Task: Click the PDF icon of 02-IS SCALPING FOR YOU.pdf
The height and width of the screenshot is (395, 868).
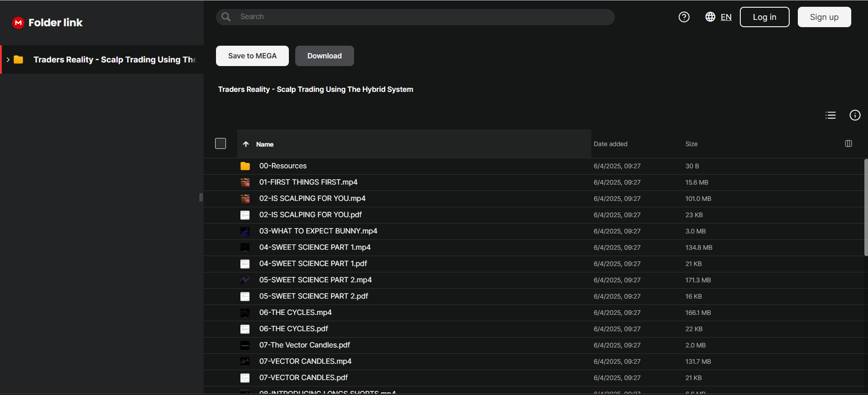Action: (245, 215)
